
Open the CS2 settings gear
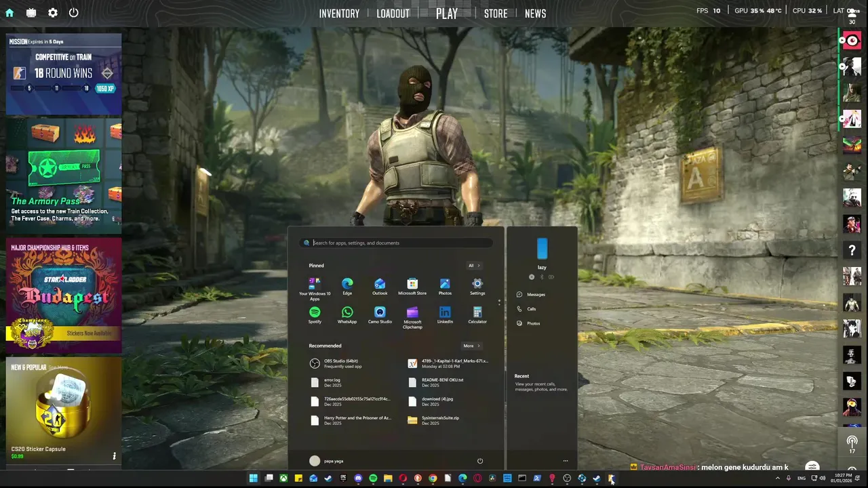click(x=52, y=12)
